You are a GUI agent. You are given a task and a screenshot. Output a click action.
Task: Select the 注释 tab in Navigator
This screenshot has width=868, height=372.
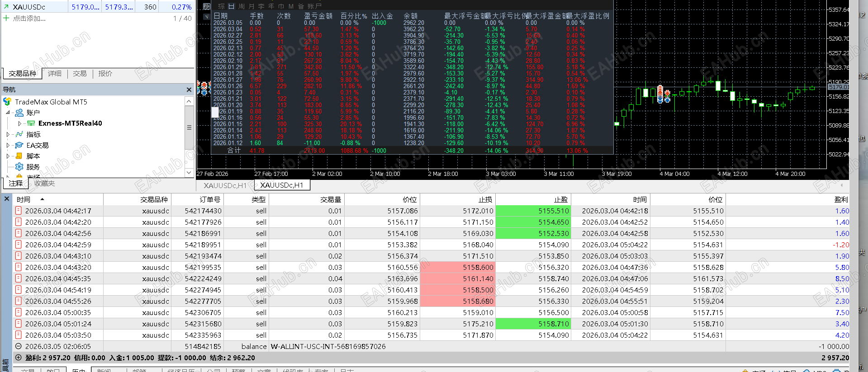(x=16, y=184)
